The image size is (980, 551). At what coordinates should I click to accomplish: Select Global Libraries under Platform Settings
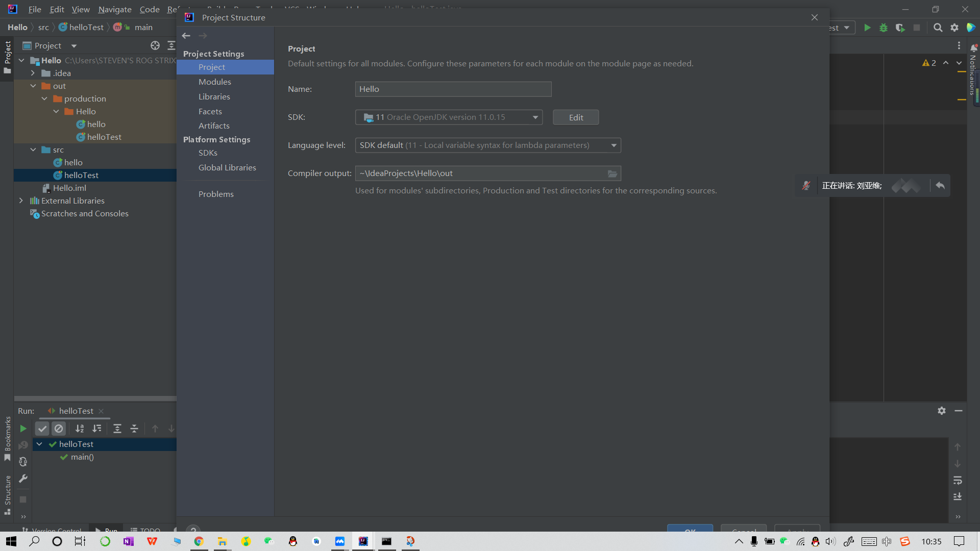227,168
